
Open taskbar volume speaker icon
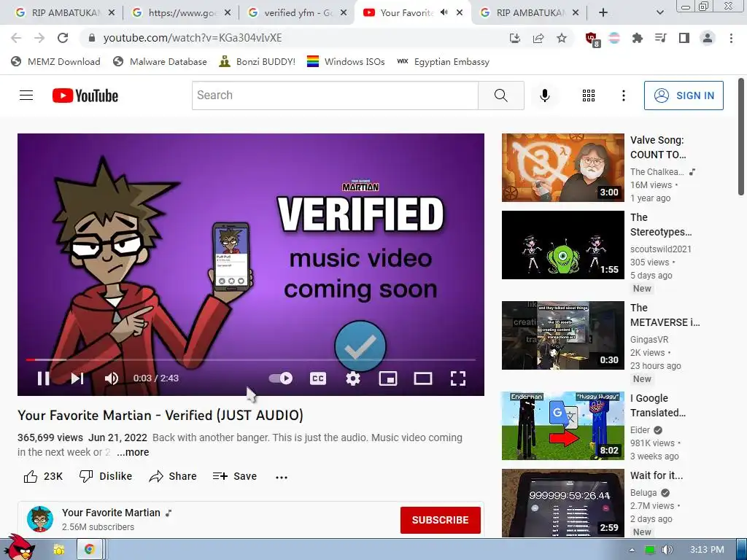click(x=667, y=550)
